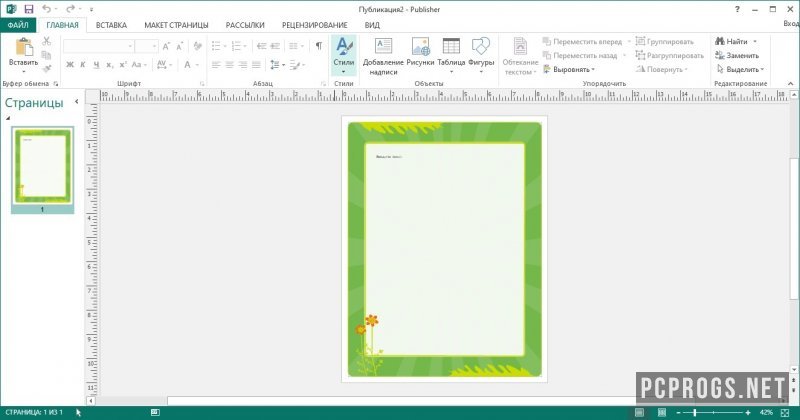The image size is (800, 420).
Task: Toggle bold Ж formatting
Action: [70, 65]
